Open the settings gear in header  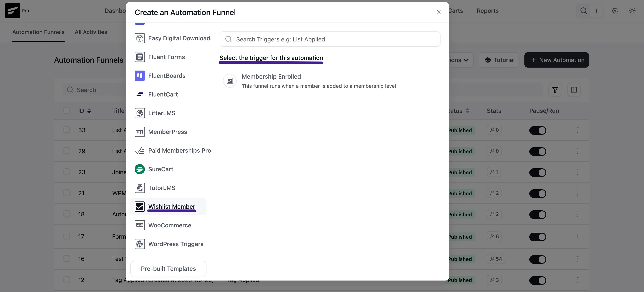[x=615, y=11]
